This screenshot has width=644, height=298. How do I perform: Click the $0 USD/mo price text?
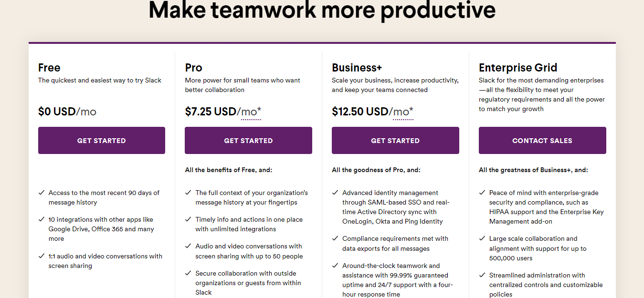pyautogui.click(x=67, y=112)
